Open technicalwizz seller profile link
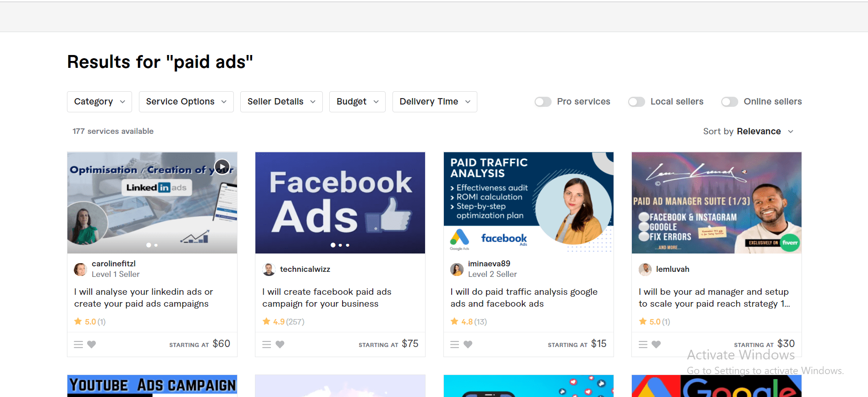The height and width of the screenshot is (397, 868). 305,269
